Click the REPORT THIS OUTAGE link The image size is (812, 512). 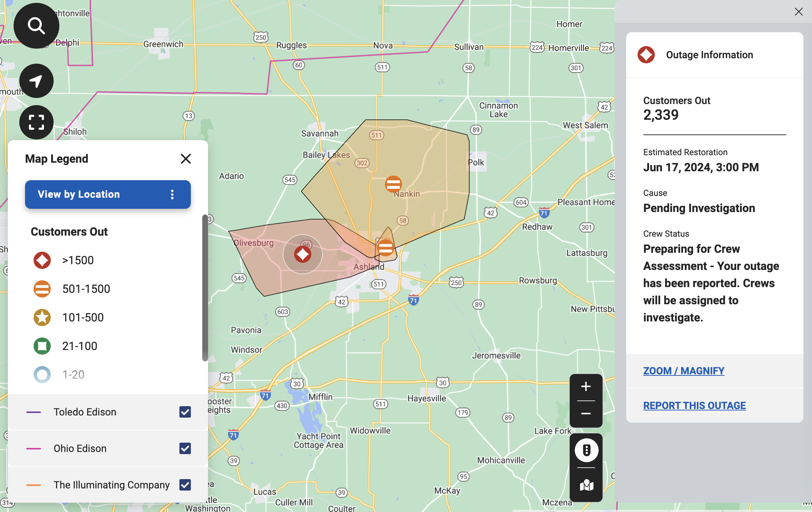694,405
